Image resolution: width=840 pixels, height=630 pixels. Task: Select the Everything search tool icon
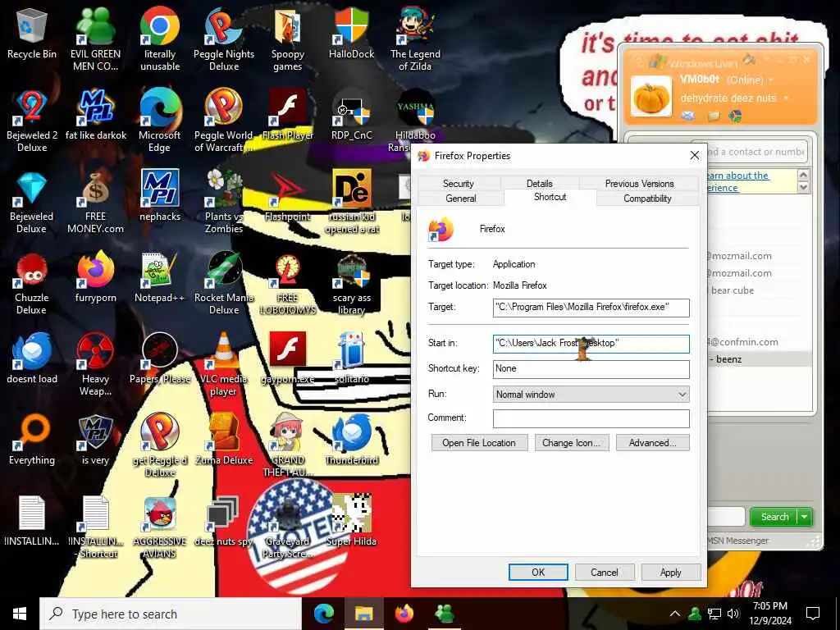(x=32, y=440)
